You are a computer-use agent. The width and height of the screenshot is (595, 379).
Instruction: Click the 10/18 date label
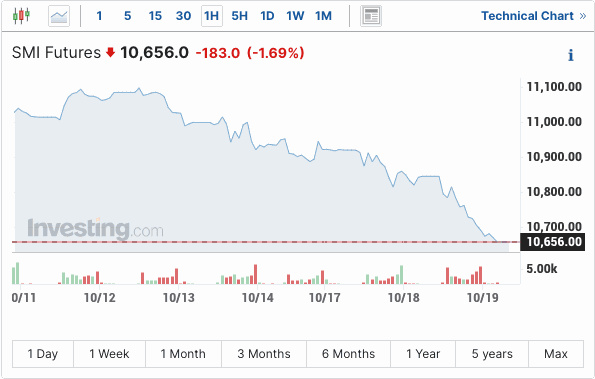click(x=403, y=297)
